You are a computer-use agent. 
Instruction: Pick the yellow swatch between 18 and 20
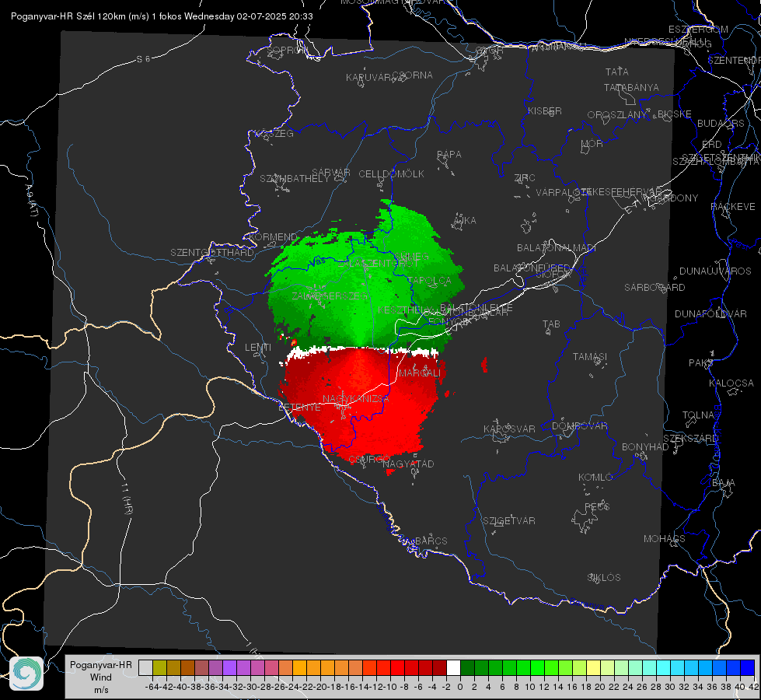coord(593,667)
